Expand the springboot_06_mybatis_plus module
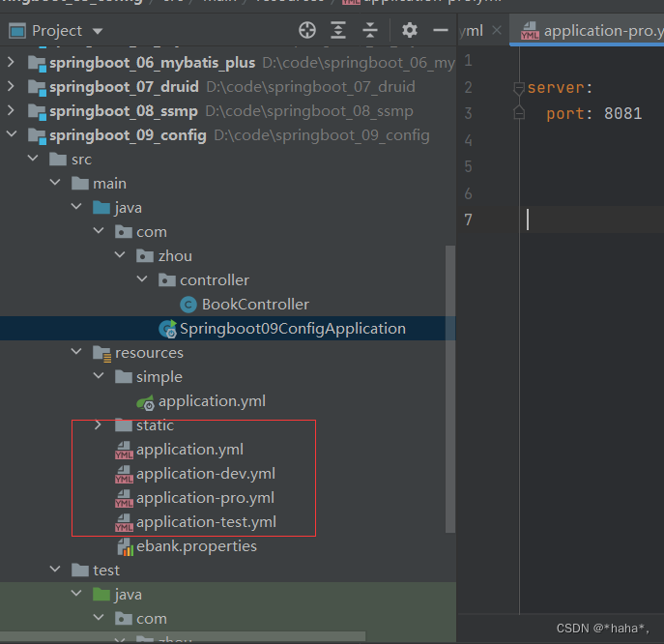The image size is (664, 644). [x=11, y=62]
